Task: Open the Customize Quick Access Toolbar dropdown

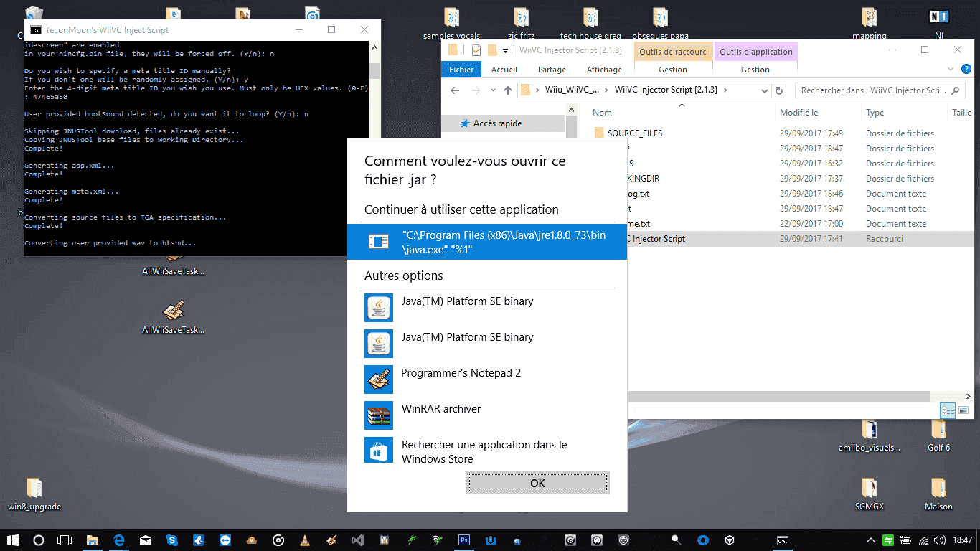Action: tap(505, 50)
